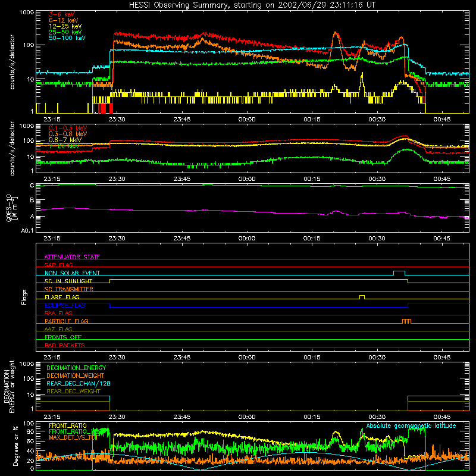Click the GOES-10 axis label
This screenshot has height=476, width=476.
pyautogui.click(x=12, y=208)
